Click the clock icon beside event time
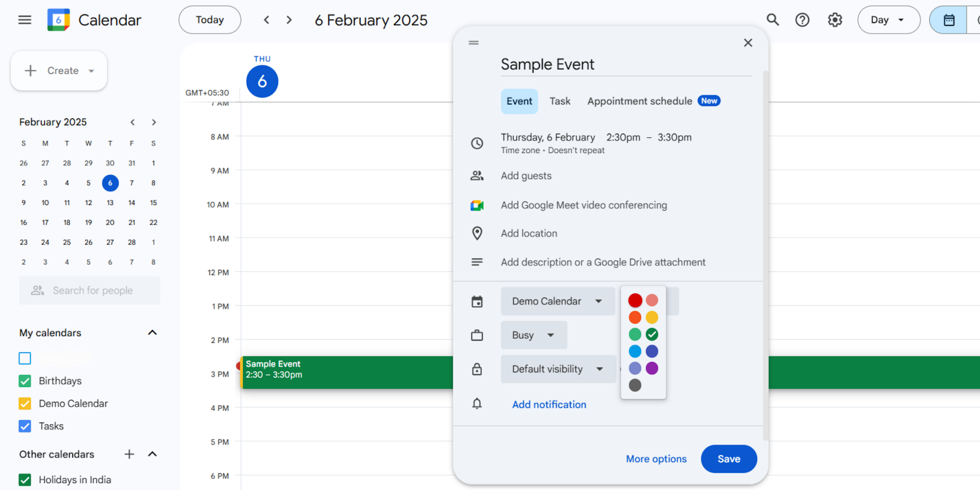The height and width of the screenshot is (490, 980). [x=477, y=143]
